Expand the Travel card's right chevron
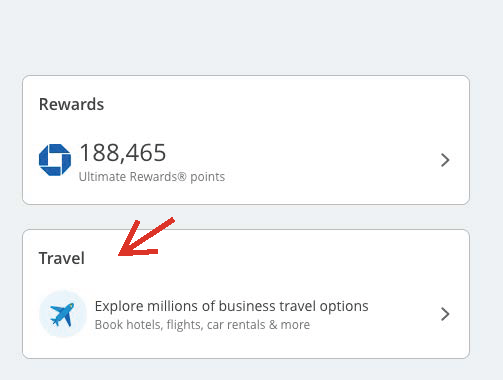The width and height of the screenshot is (503, 380). point(445,314)
